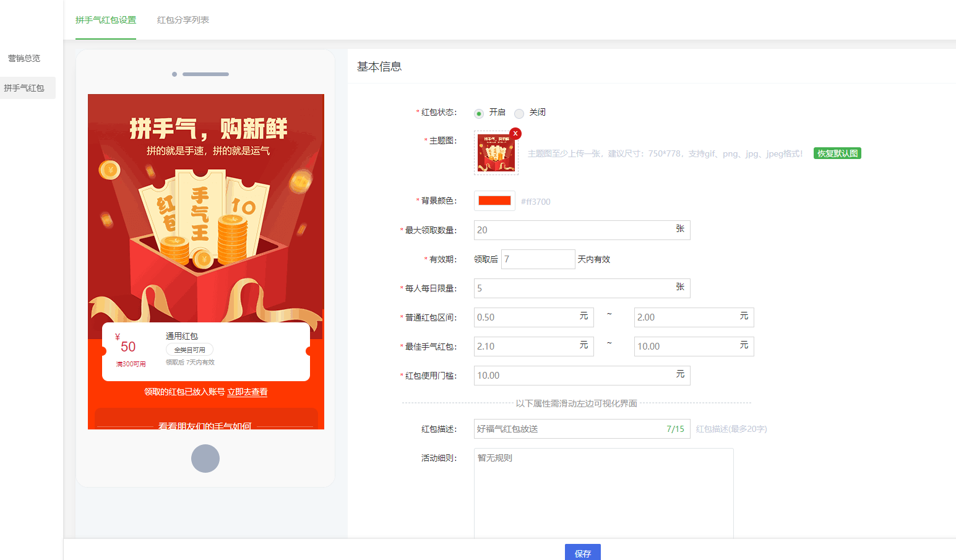
Task: Click inside the 活动细则 textarea
Action: 603,495
